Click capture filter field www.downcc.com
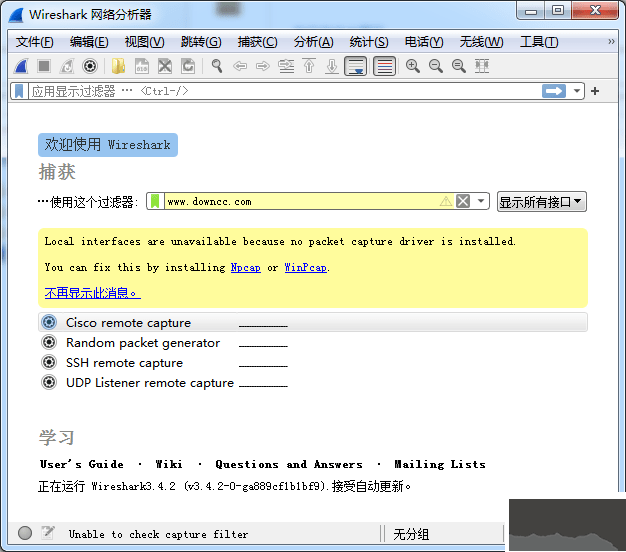 point(301,201)
